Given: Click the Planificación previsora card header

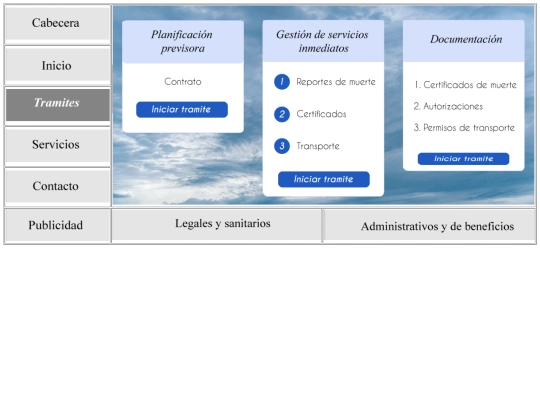Looking at the screenshot, I should (x=183, y=42).
